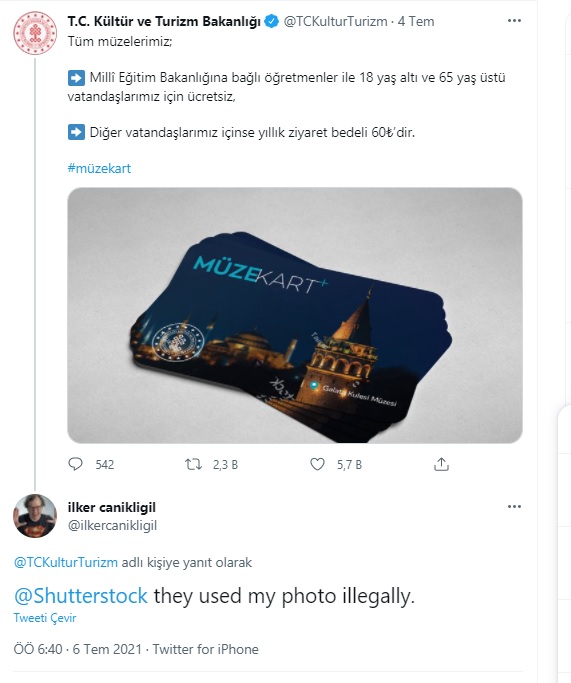Image resolution: width=571 pixels, height=683 pixels.
Task: Click the ilker canikligil display name
Action: [111, 507]
